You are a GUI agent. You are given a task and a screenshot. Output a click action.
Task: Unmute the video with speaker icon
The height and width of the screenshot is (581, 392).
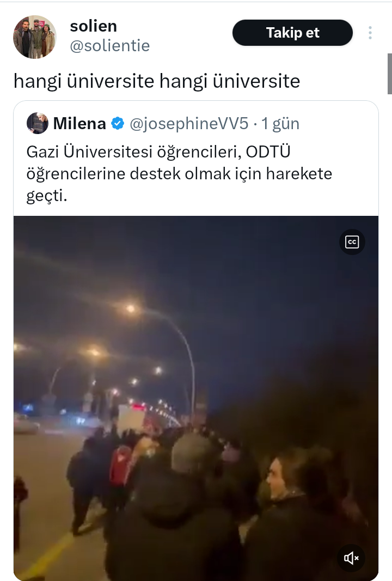(351, 558)
